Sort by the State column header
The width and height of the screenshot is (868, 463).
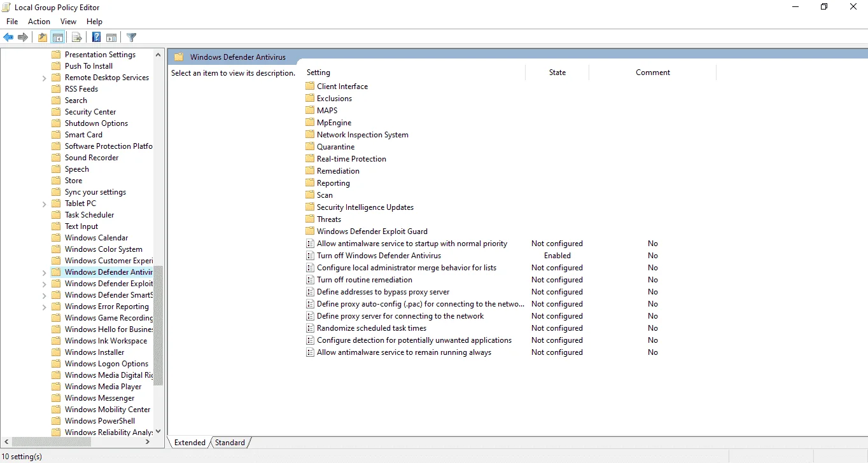coord(557,73)
